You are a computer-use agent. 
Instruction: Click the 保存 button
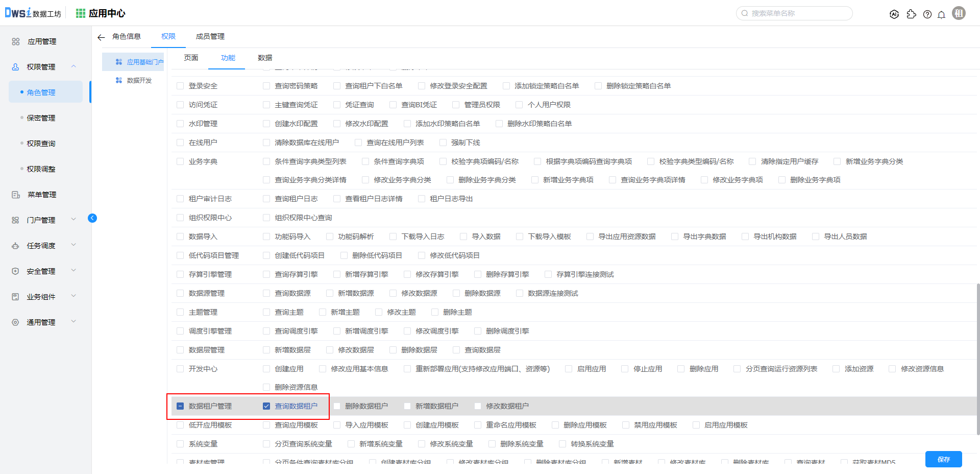[943, 459]
